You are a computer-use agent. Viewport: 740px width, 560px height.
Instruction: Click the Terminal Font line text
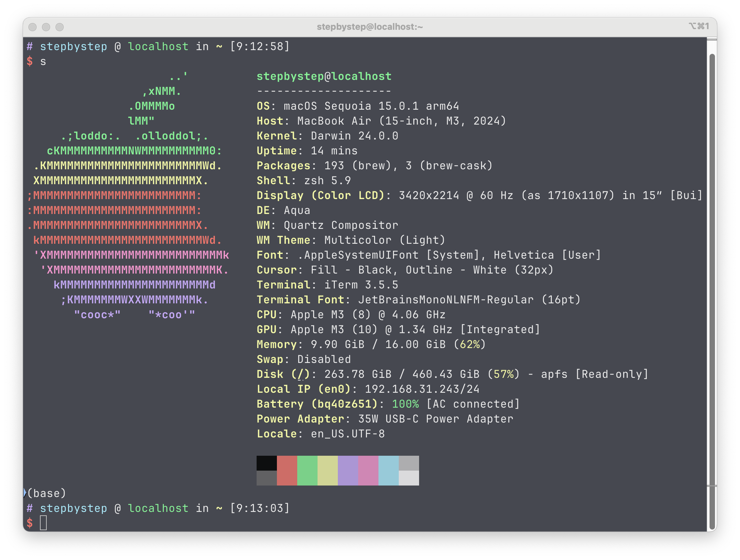(418, 299)
